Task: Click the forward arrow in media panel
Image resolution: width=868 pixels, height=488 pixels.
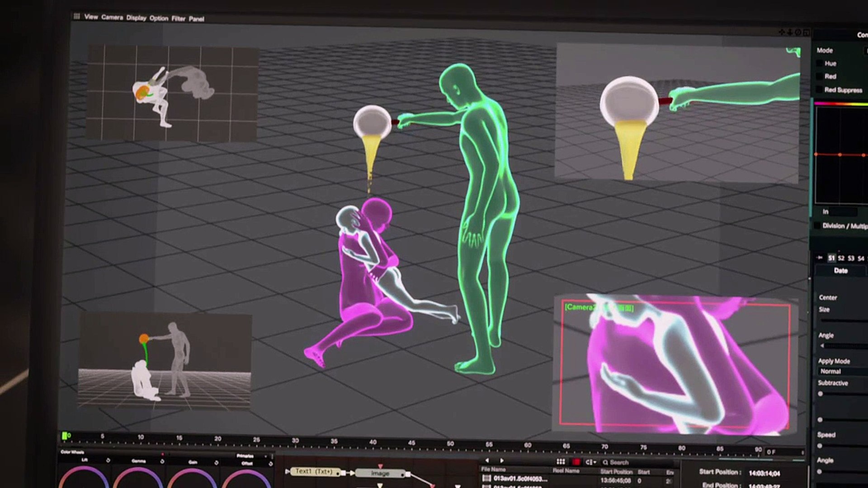Action: tap(501, 461)
